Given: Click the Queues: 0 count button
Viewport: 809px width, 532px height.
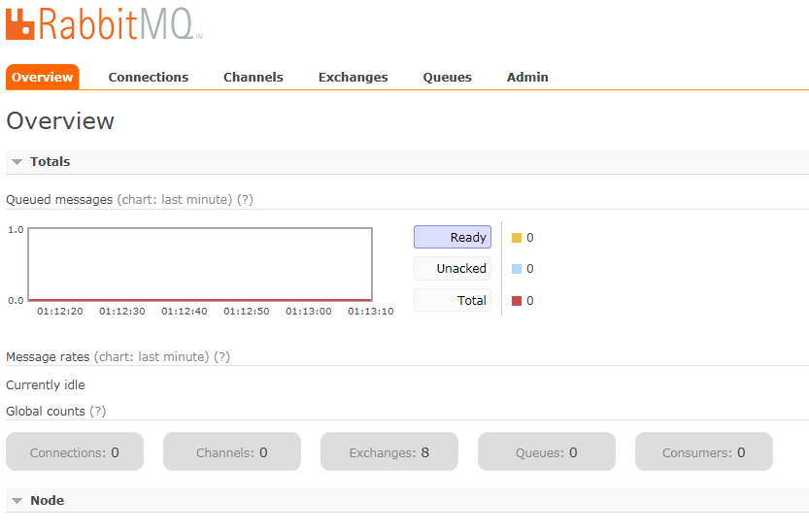Looking at the screenshot, I should click(547, 451).
